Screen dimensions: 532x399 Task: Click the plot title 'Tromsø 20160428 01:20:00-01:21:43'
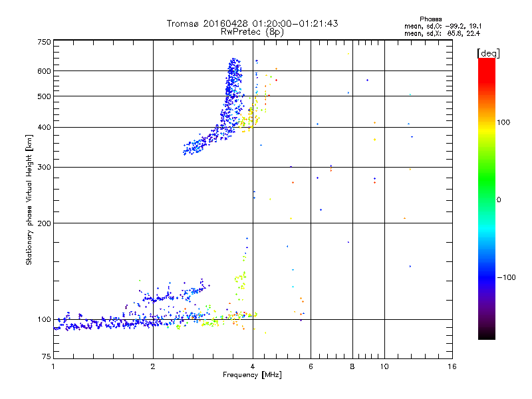pyautogui.click(x=252, y=23)
